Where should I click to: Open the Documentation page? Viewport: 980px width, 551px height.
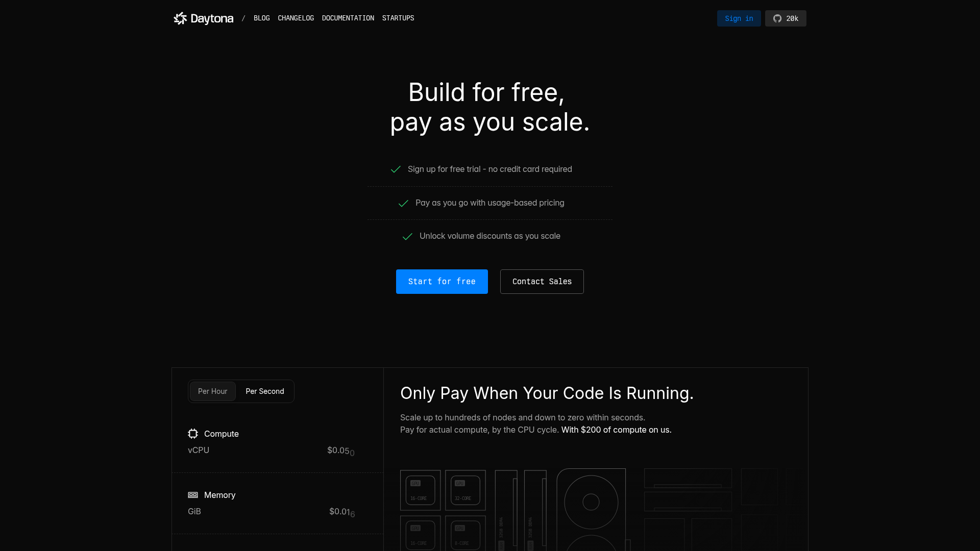tap(348, 18)
